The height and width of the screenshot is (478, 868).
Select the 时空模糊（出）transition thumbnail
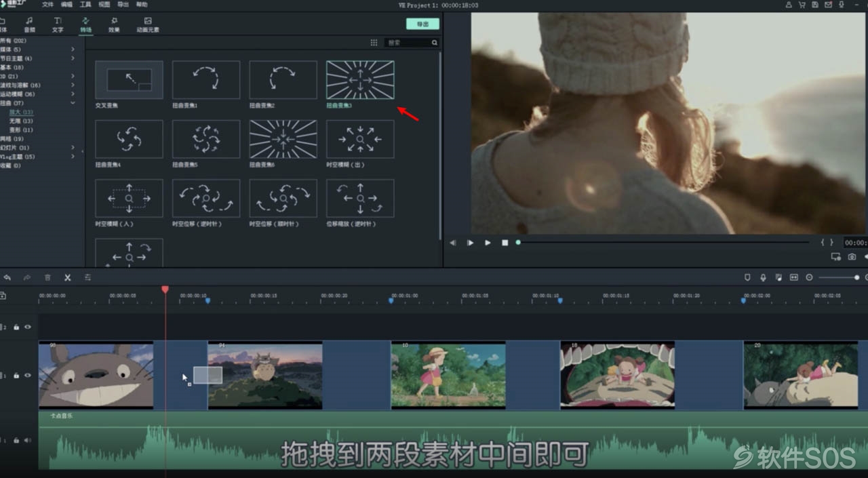[360, 139]
